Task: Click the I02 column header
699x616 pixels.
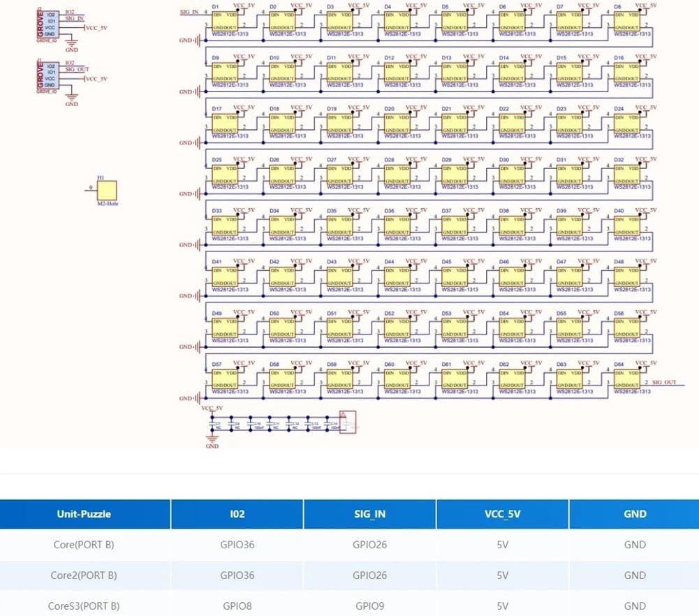Action: [237, 514]
